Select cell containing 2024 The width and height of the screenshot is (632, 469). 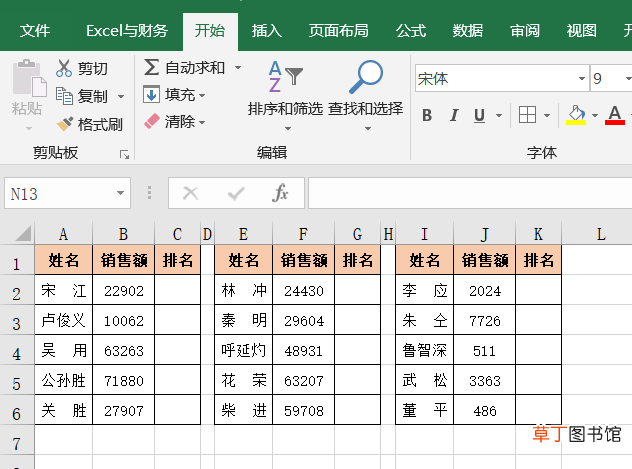(484, 290)
